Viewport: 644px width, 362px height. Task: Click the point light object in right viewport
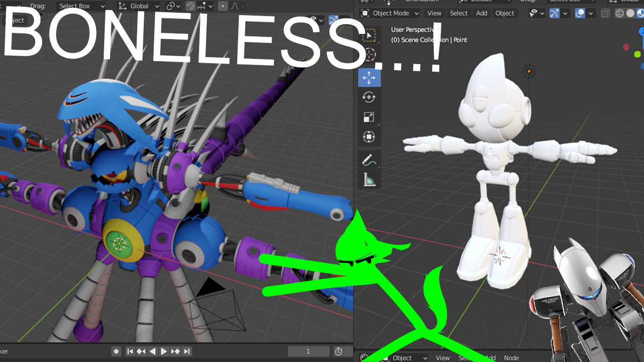click(529, 71)
